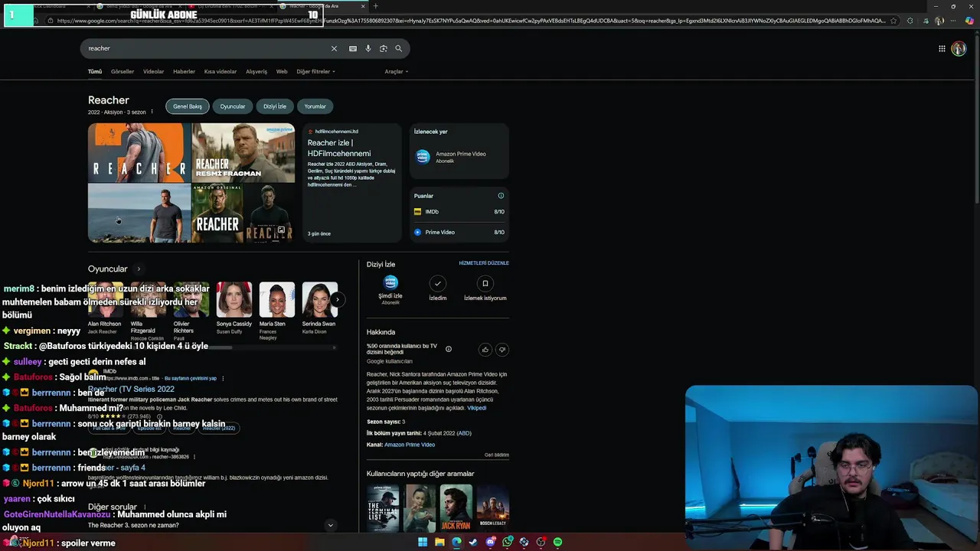The image size is (980, 551).
Task: Open OBS Studio from the taskbar
Action: click(x=541, y=542)
